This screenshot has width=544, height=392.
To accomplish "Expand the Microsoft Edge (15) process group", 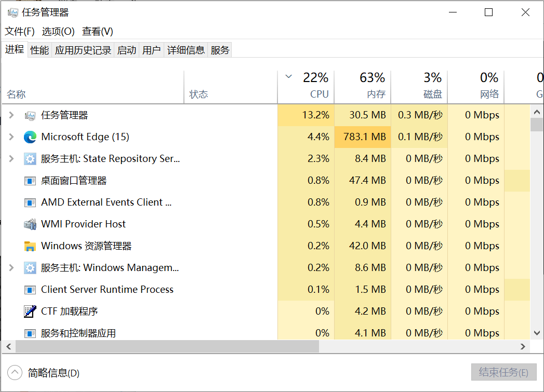I will (x=11, y=137).
